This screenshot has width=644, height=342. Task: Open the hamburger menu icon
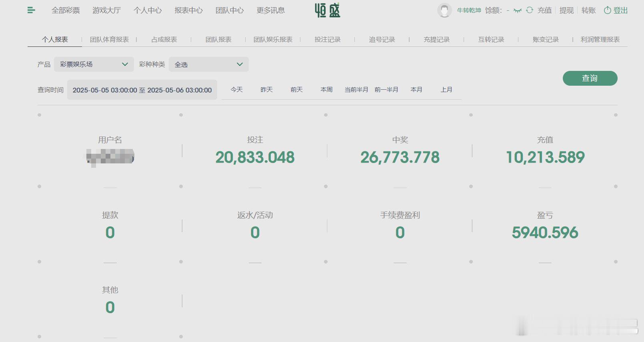coord(31,10)
